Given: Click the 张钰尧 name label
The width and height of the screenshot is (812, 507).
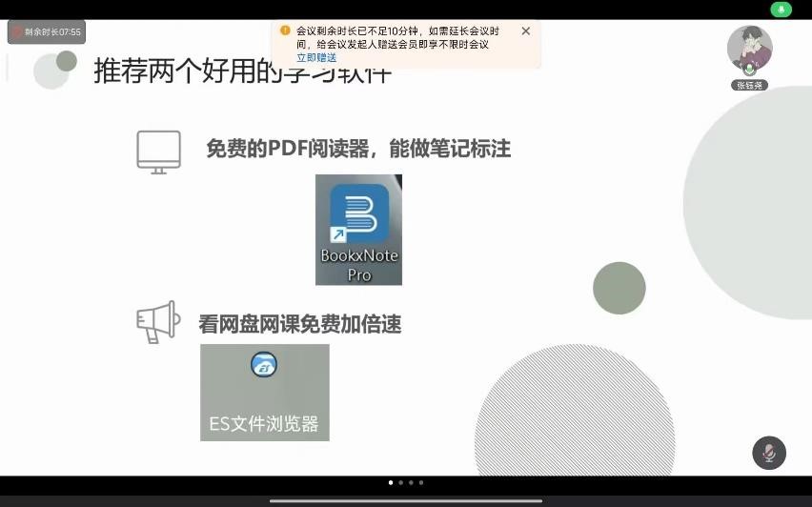Looking at the screenshot, I should click(x=750, y=85).
